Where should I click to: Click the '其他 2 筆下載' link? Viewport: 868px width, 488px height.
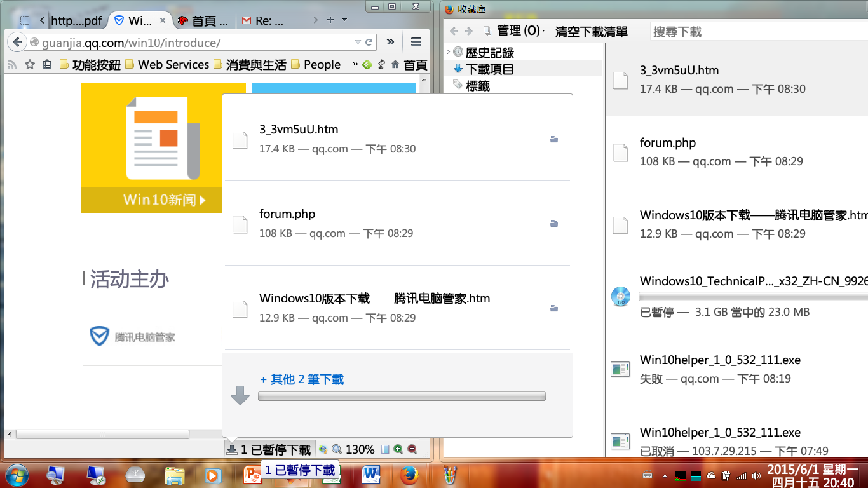point(302,379)
